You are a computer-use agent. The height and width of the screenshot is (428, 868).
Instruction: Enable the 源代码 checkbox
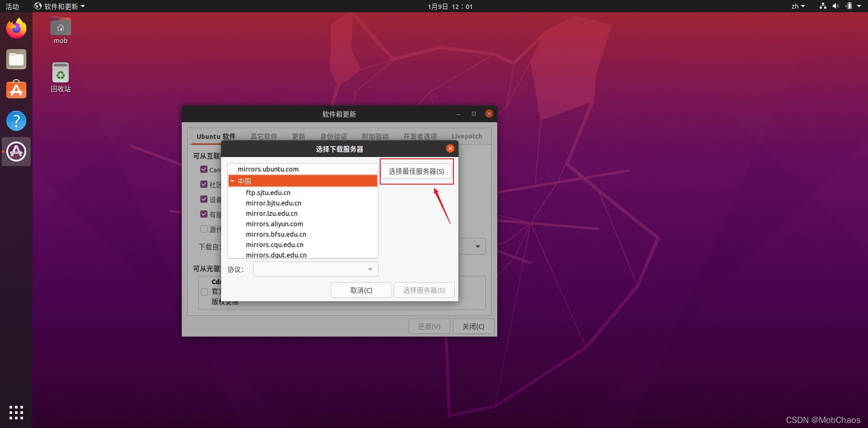(x=204, y=229)
